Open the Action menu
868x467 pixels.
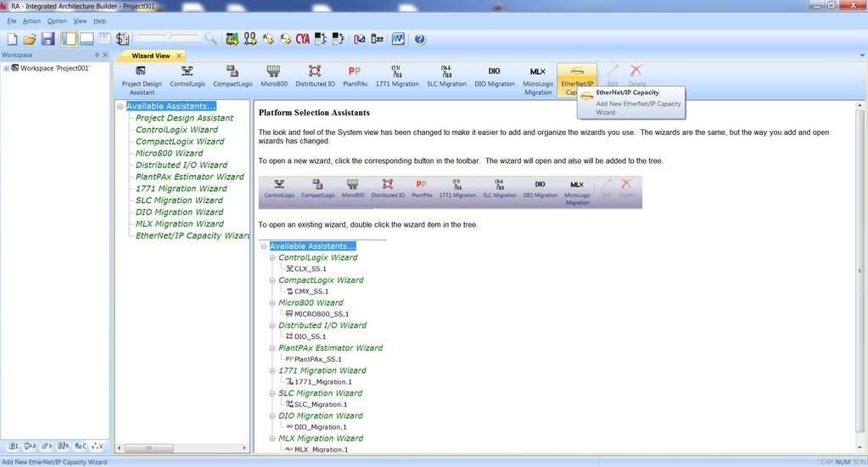point(31,21)
